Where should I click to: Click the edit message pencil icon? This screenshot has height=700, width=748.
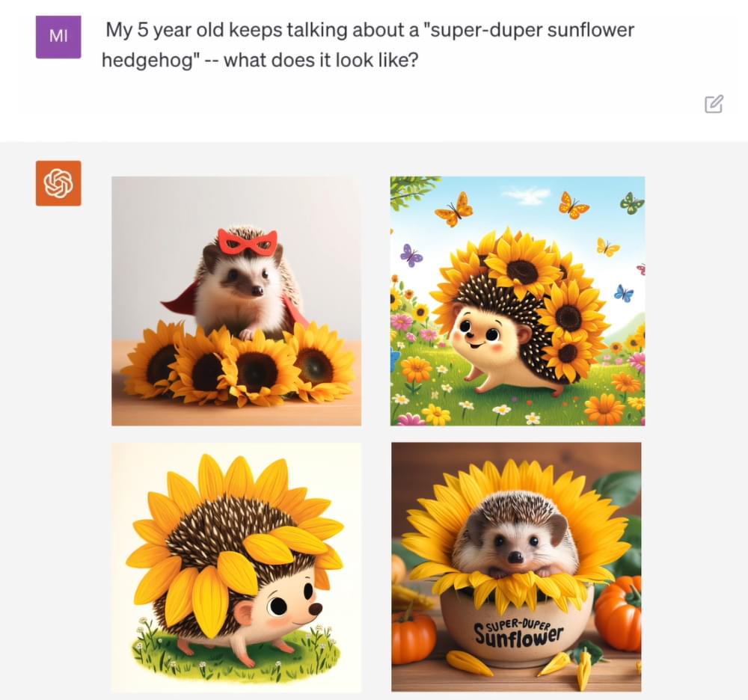coord(714,104)
